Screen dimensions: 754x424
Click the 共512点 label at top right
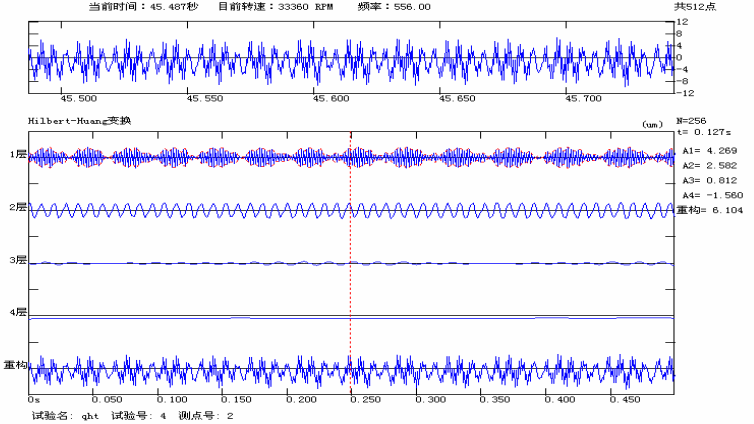pyautogui.click(x=721, y=6)
